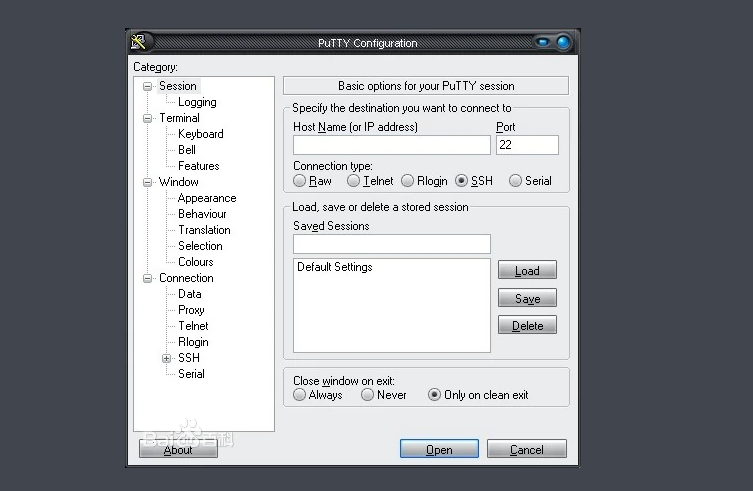Open the Serial category in tree
Viewport: 753px width, 491px height.
pyautogui.click(x=191, y=374)
